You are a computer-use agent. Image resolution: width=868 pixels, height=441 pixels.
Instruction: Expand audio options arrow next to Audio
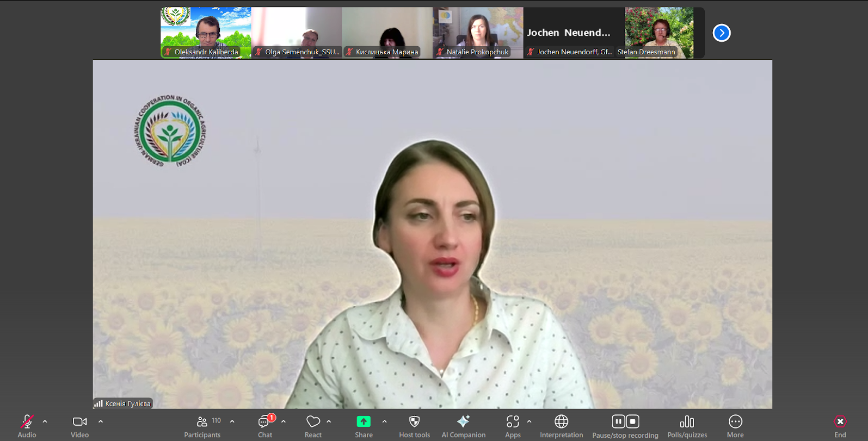pos(45,421)
